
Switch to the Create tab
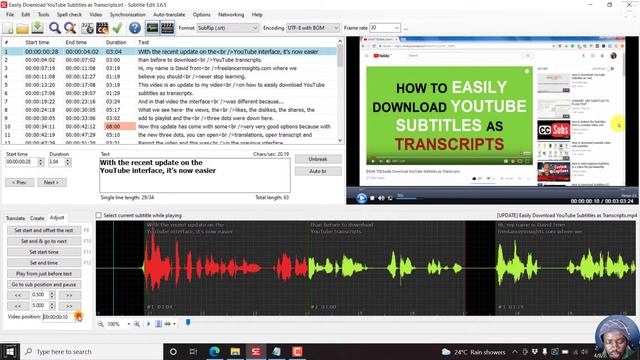[37, 218]
